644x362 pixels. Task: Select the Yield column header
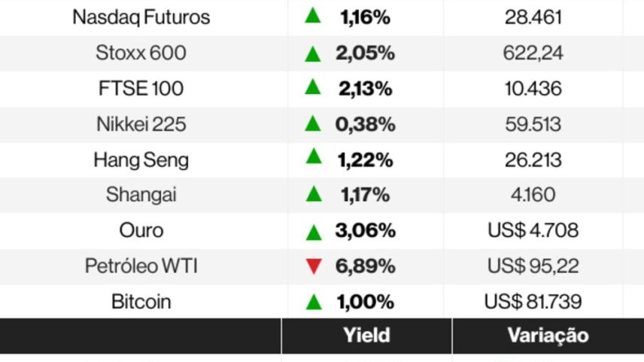(366, 336)
